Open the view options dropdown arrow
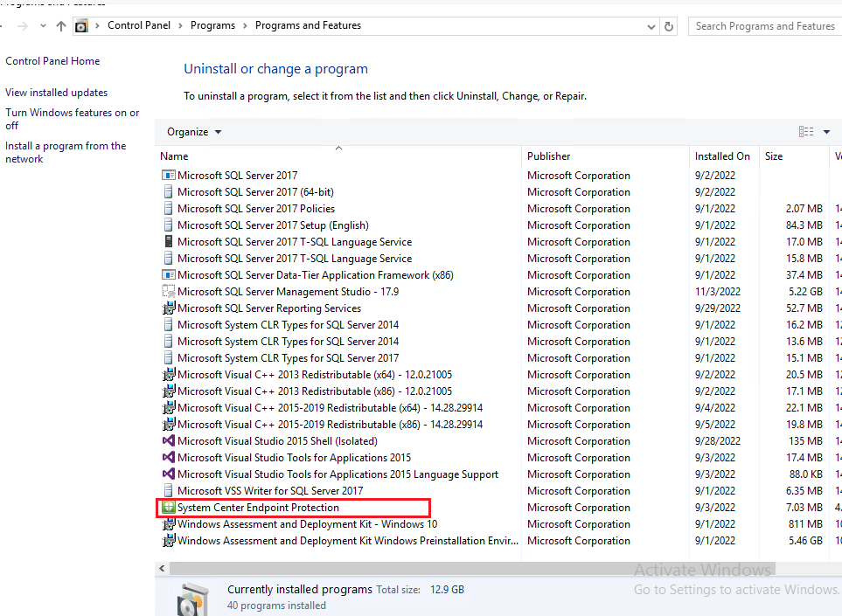Viewport: 842px width, 616px height. pyautogui.click(x=827, y=132)
